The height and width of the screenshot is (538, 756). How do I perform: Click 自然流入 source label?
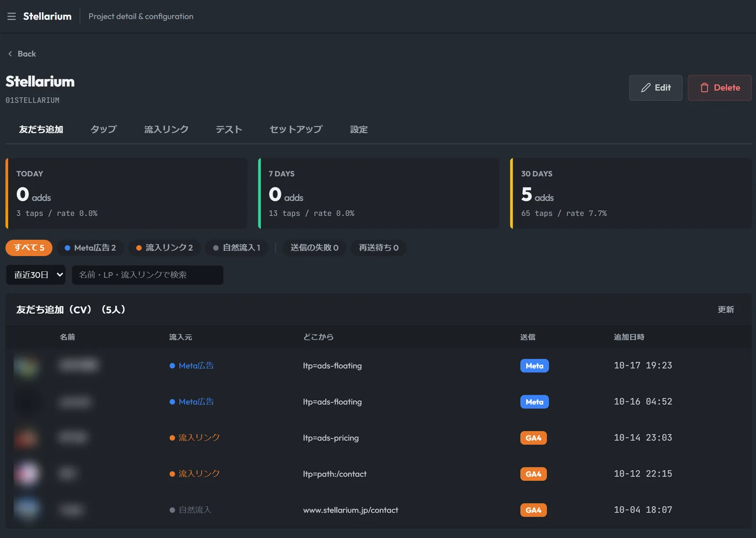tap(190, 510)
